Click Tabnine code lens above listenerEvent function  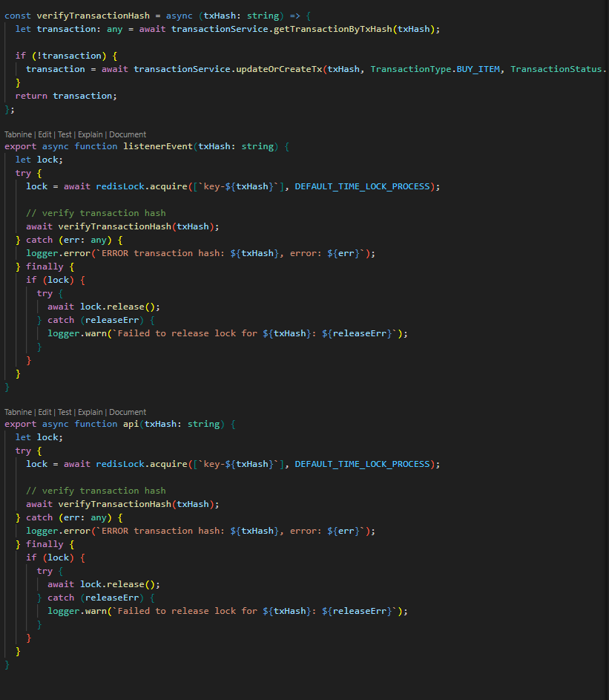click(19, 134)
